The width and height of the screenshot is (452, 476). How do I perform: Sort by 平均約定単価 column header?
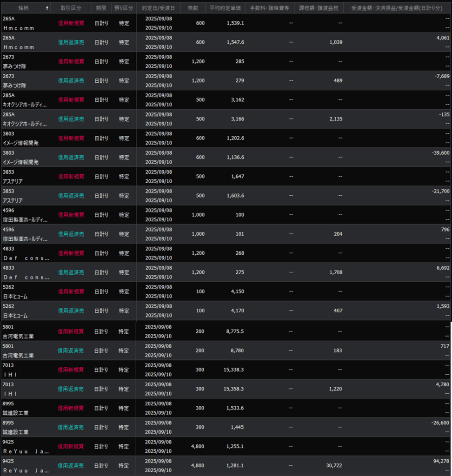point(225,8)
